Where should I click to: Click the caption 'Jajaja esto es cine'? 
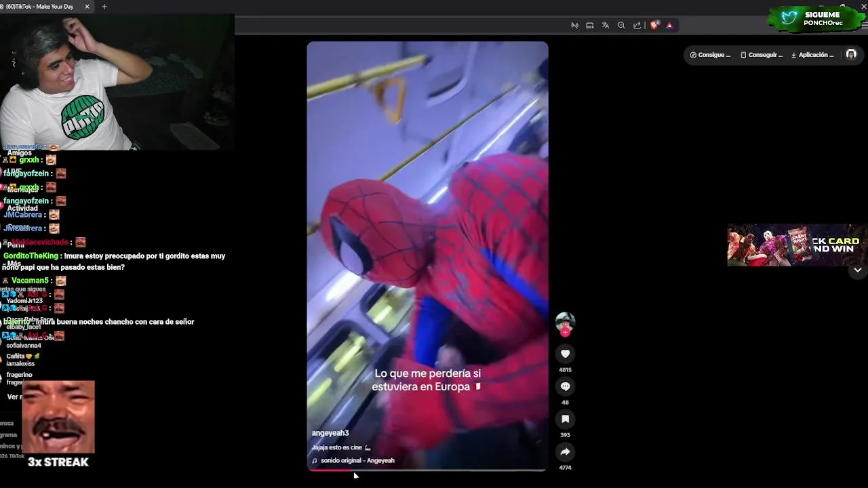(341, 447)
